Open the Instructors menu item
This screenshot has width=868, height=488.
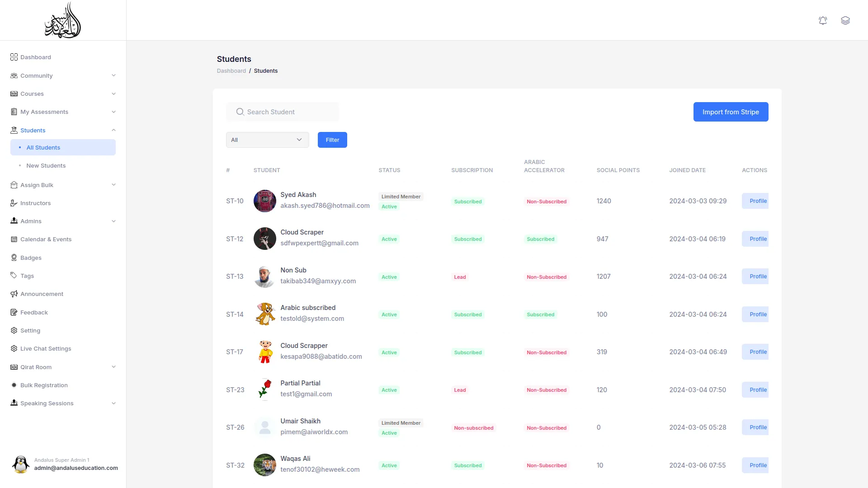click(35, 203)
